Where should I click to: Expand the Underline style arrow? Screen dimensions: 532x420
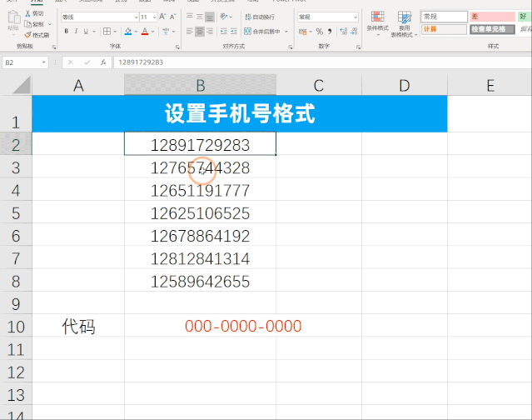[94, 32]
